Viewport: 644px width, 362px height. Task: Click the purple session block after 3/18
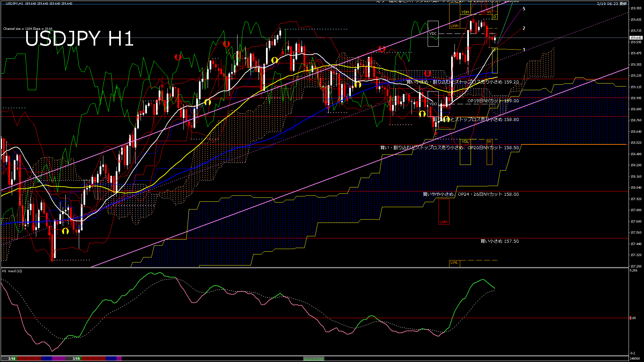(x=59, y=359)
